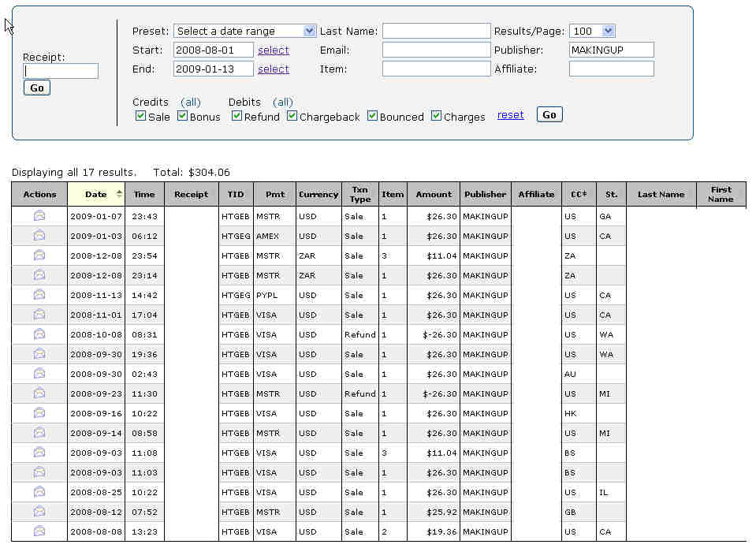
Task: Click envelope icon for 2009-01-03 AMEX sale
Action: point(39,235)
